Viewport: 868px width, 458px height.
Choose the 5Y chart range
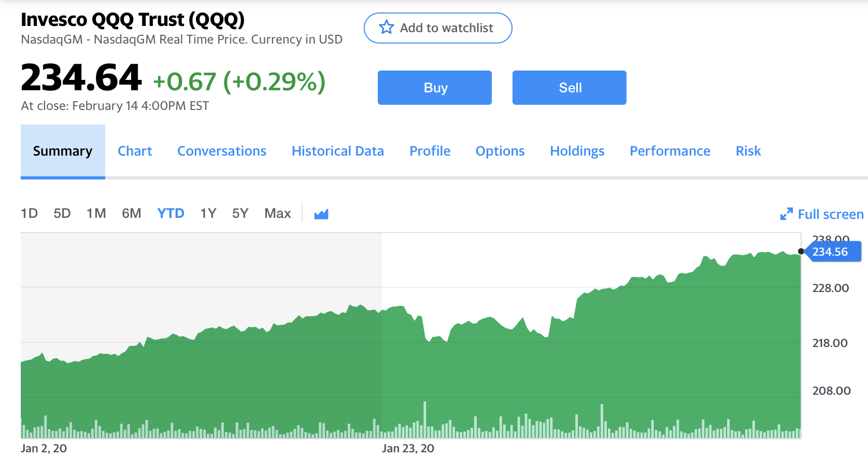240,213
